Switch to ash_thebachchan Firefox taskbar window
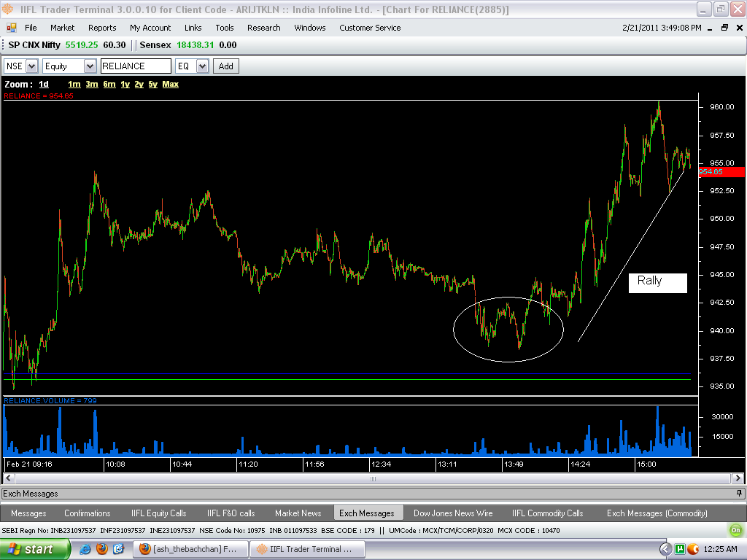747x560 pixels. point(190,549)
